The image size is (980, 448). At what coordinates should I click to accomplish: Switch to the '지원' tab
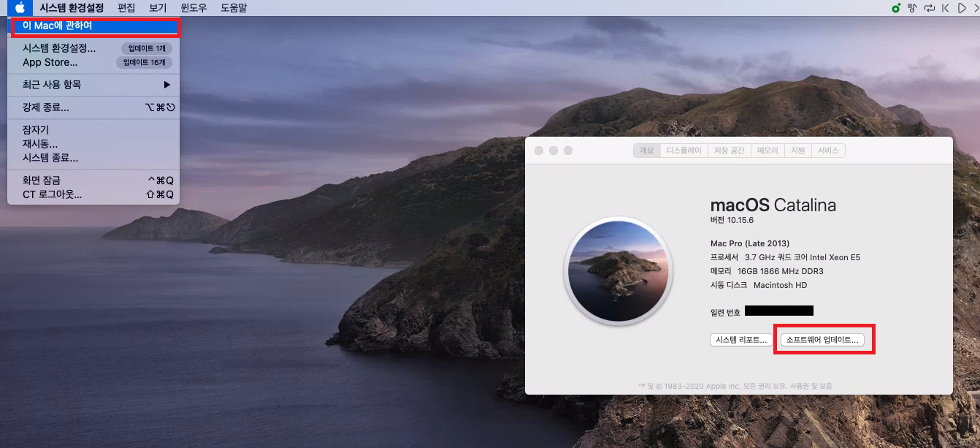point(798,151)
